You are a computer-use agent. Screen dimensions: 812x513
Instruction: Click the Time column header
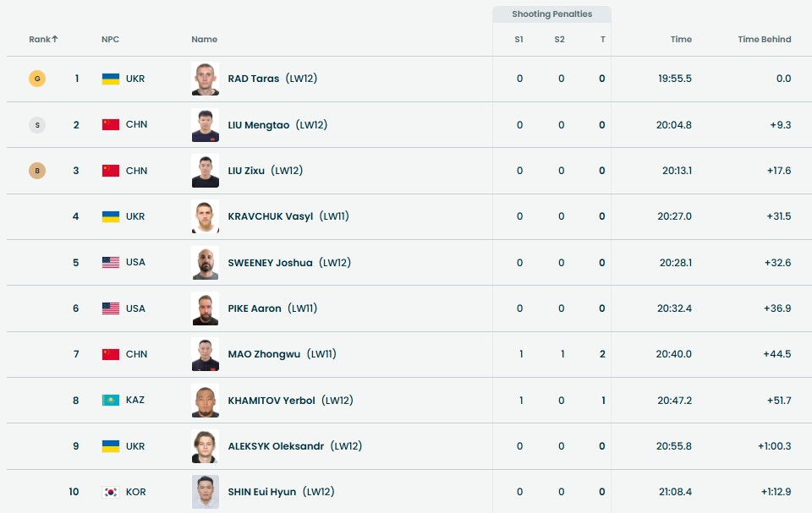coord(681,40)
